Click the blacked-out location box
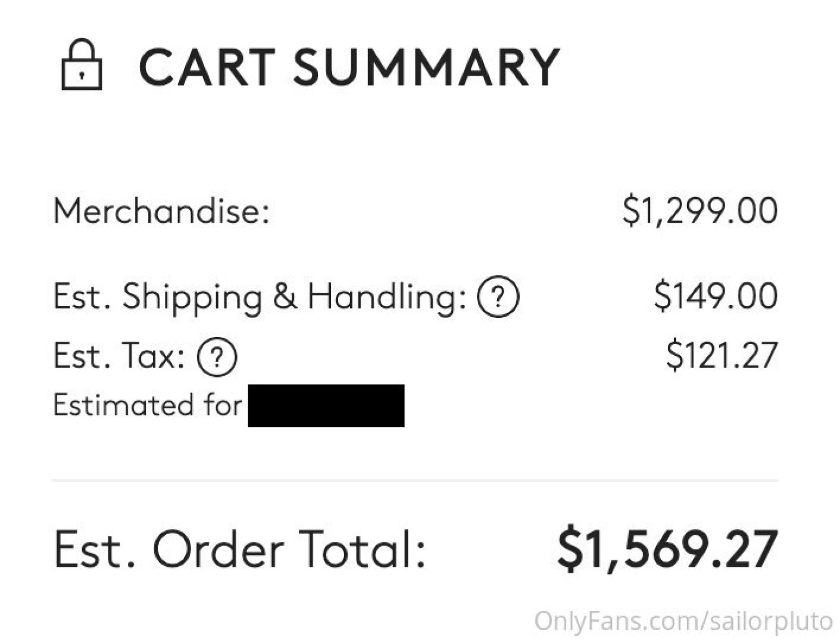Screen dimensions: 840x643 (x=326, y=405)
